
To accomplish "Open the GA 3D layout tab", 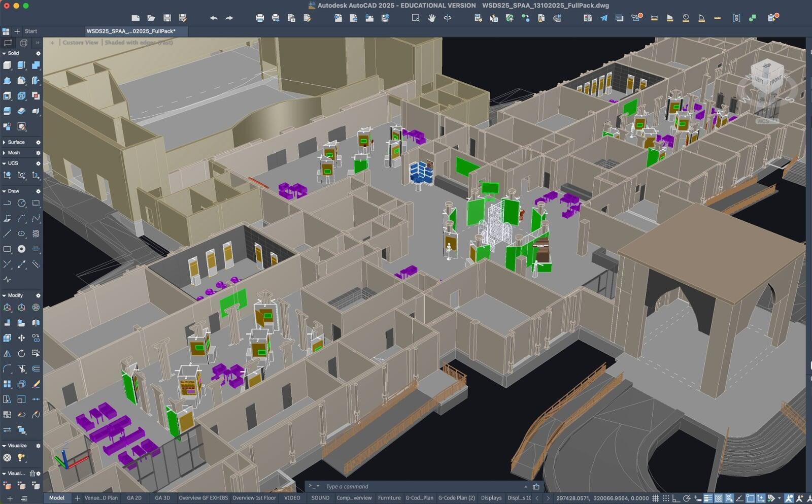I will tap(162, 498).
